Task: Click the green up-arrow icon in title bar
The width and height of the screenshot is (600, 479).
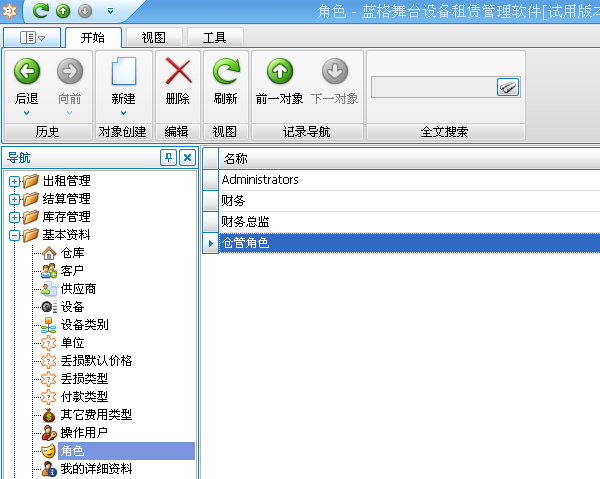Action: pyautogui.click(x=63, y=11)
